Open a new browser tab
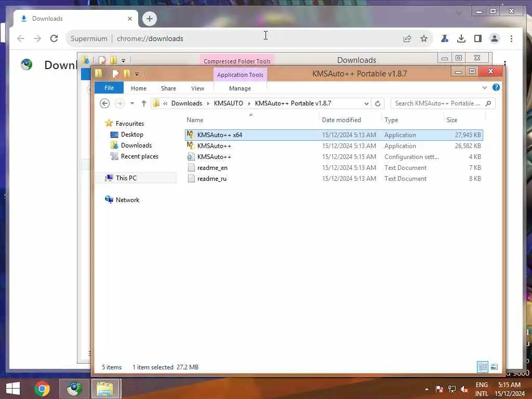 (x=149, y=19)
